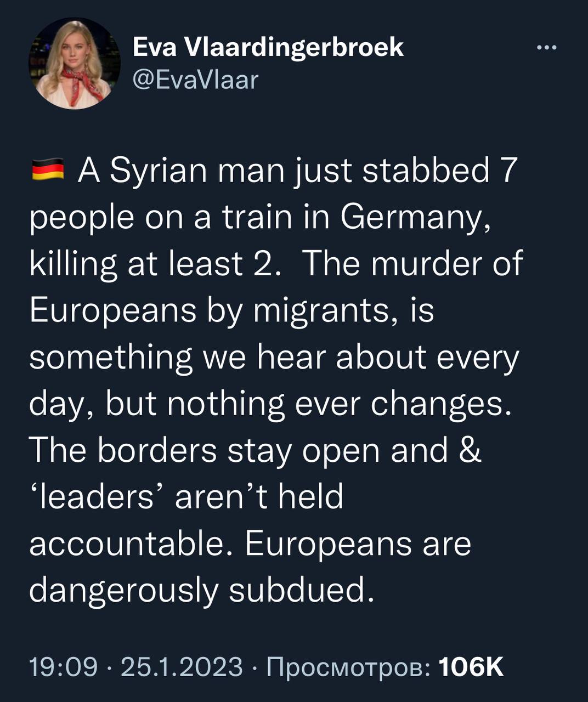Image resolution: width=588 pixels, height=702 pixels.
Task: Click the word 'stabbed' in tweet
Action: [426, 171]
